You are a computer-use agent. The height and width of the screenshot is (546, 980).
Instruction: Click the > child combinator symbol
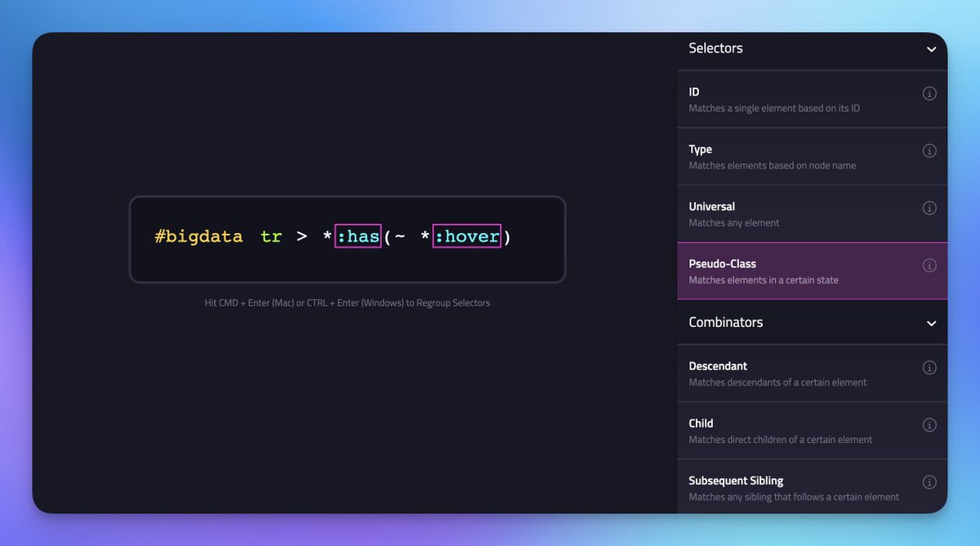tap(302, 237)
